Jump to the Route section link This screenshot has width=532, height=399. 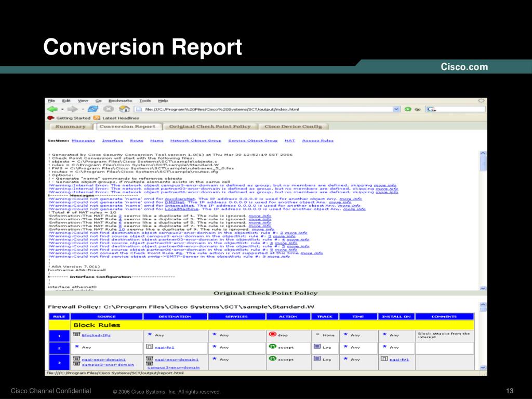click(137, 140)
